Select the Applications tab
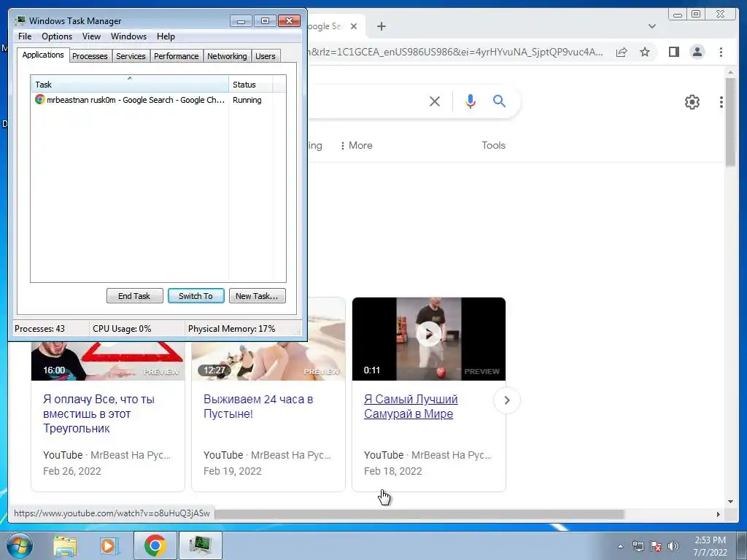The height and width of the screenshot is (560, 747). pyautogui.click(x=43, y=55)
